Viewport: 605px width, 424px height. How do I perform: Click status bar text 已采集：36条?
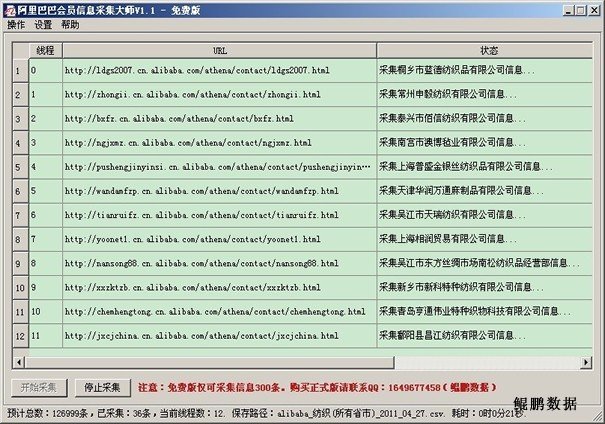click(123, 414)
